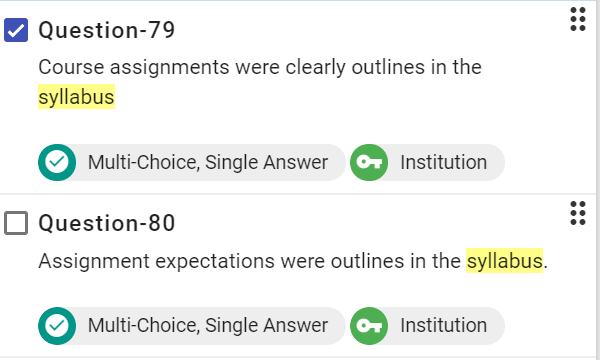This screenshot has height=360, width=600.
Task: Click Question-79 teal checkmark type icon
Action: coord(57,162)
